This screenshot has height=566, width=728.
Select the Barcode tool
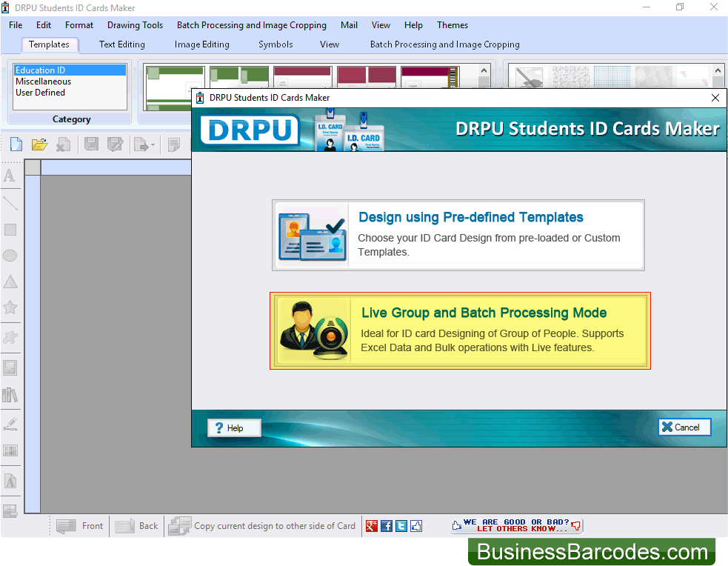coord(10,450)
